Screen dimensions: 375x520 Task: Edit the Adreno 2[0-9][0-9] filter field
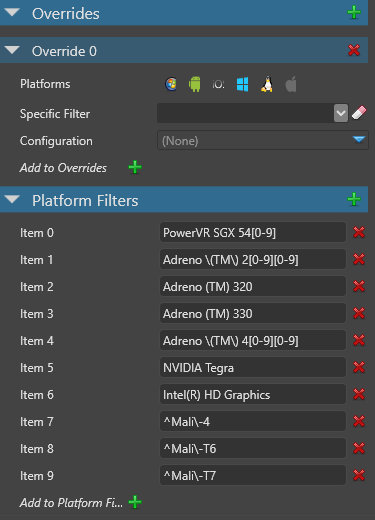pyautogui.click(x=253, y=259)
